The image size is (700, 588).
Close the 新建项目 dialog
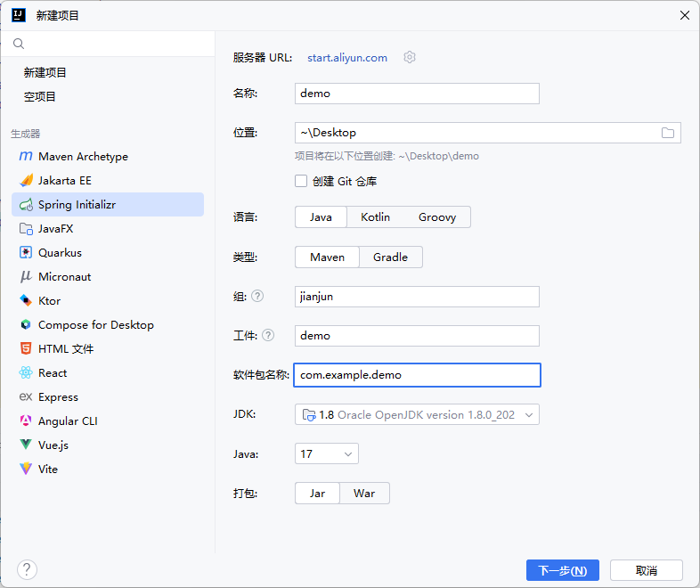[x=685, y=15]
